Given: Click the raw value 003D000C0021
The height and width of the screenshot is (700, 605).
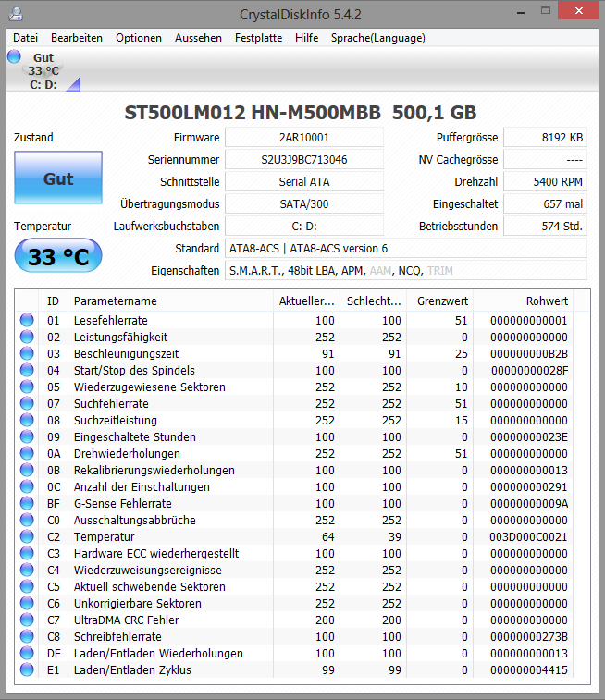Looking at the screenshot, I should [528, 536].
